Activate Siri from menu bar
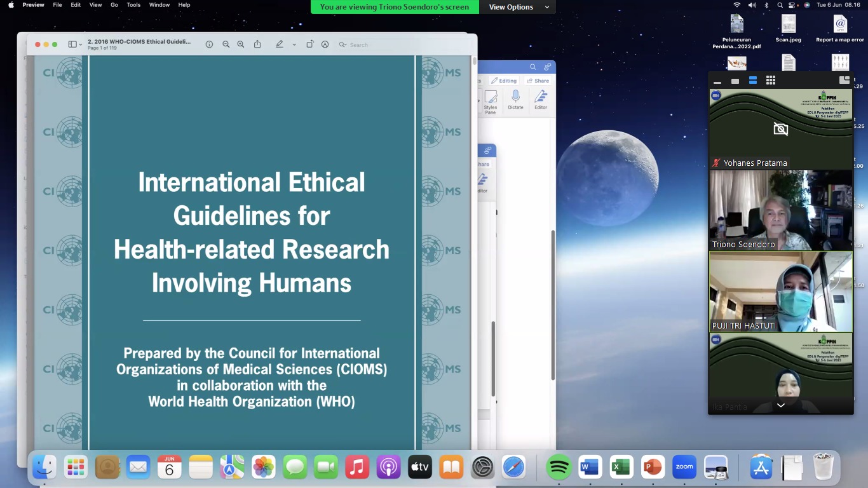 tap(807, 5)
